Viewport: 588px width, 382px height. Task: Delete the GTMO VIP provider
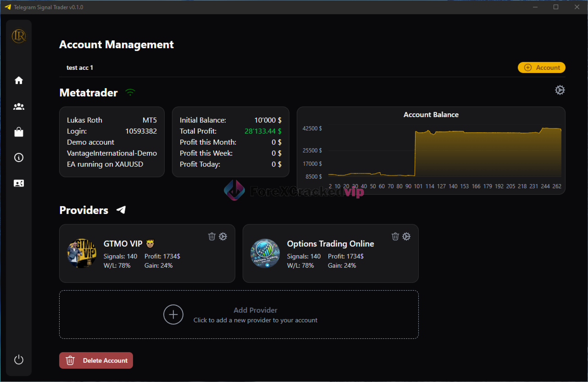click(x=212, y=236)
